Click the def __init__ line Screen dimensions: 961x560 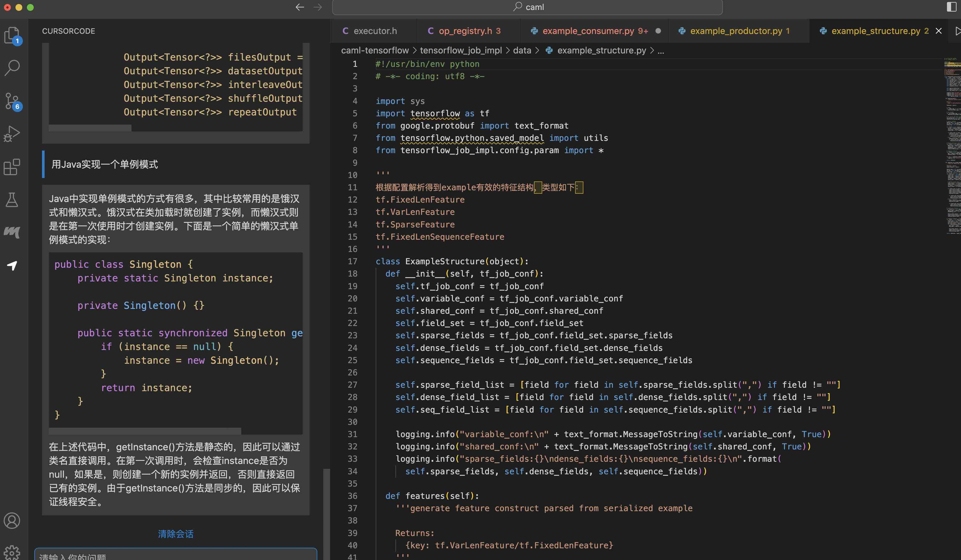coord(464,274)
